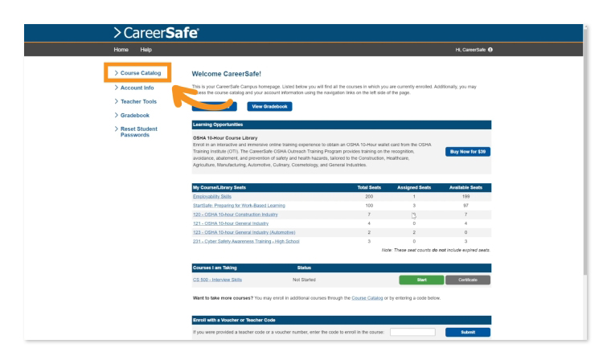Open the Employability Skills course link
611x364 pixels.
tap(212, 197)
